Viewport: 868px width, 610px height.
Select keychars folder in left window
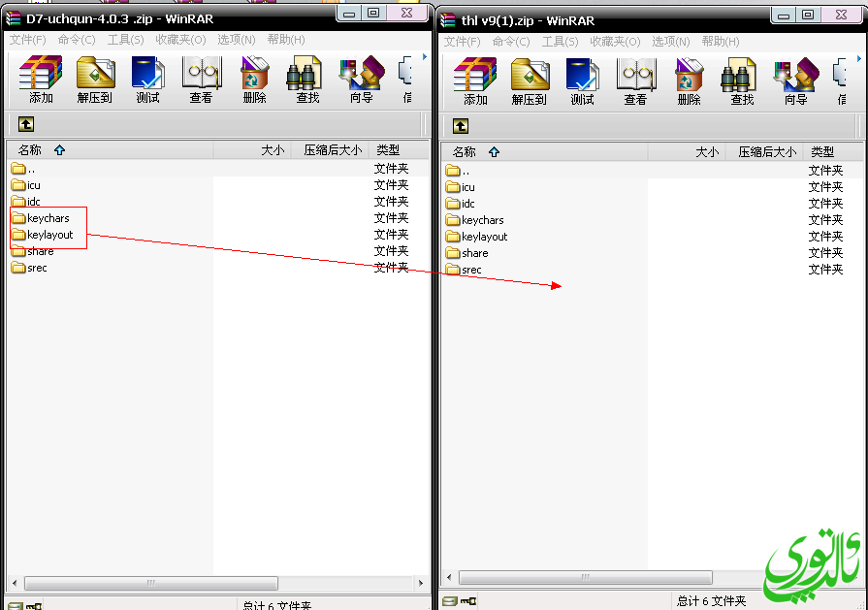(48, 218)
